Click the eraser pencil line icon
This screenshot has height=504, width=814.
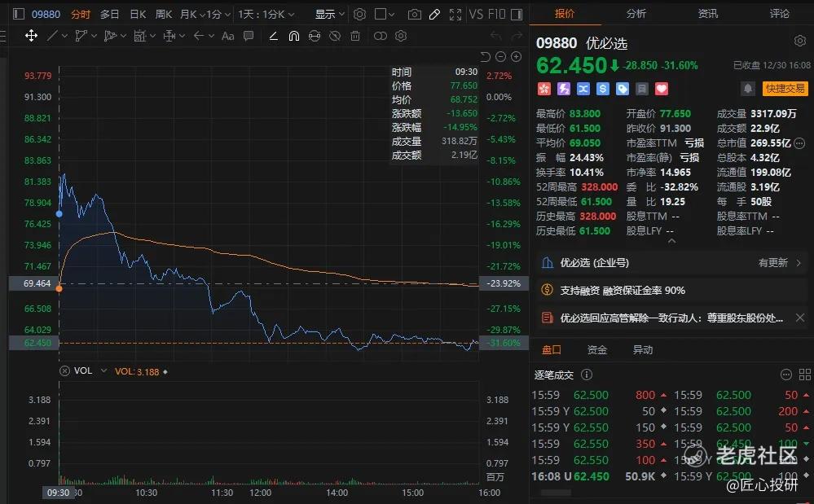(273, 36)
